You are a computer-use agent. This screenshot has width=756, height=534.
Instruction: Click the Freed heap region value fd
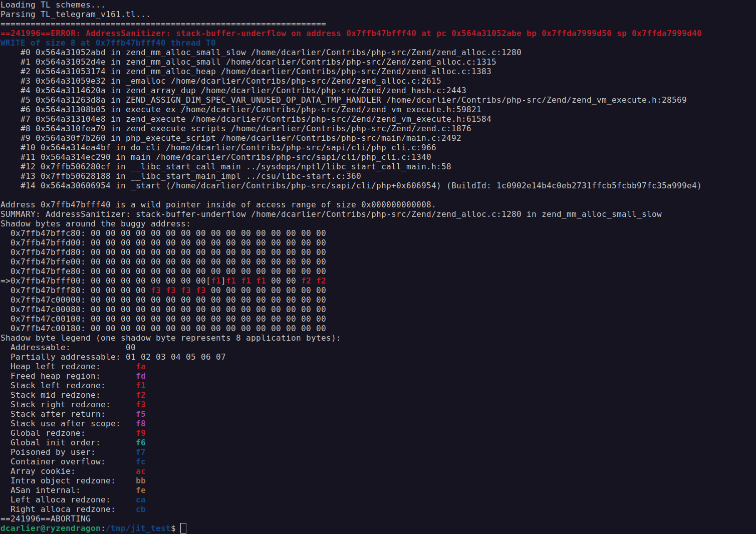pyautogui.click(x=141, y=376)
